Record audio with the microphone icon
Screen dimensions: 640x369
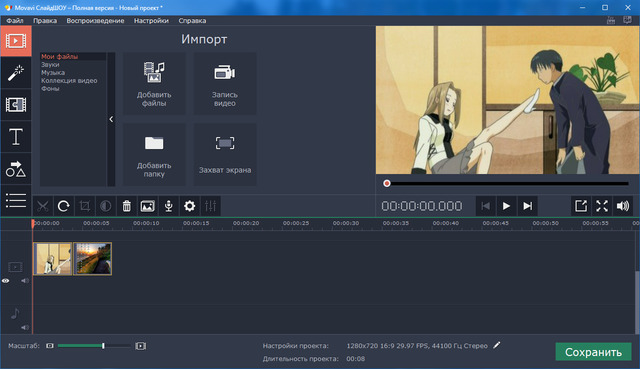(x=169, y=206)
